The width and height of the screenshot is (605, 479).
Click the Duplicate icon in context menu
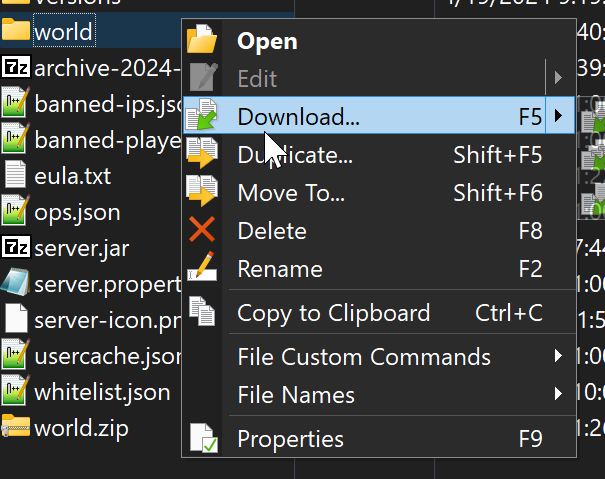click(202, 155)
